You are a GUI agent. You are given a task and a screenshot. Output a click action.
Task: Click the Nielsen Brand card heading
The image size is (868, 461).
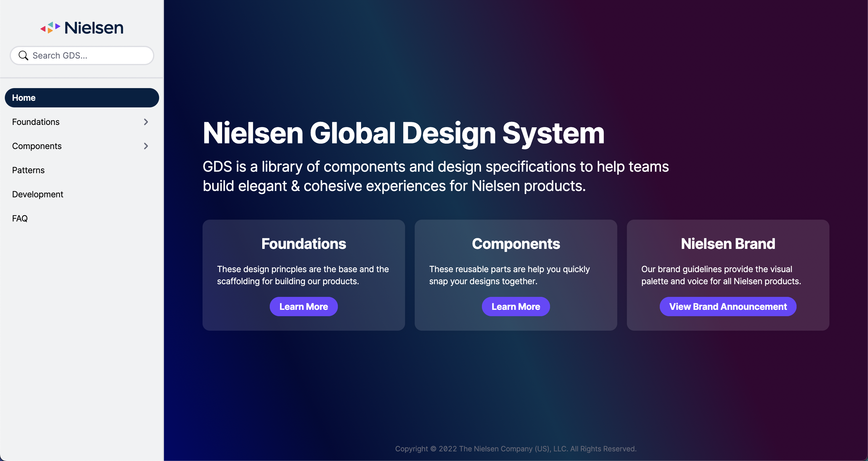[x=728, y=244]
